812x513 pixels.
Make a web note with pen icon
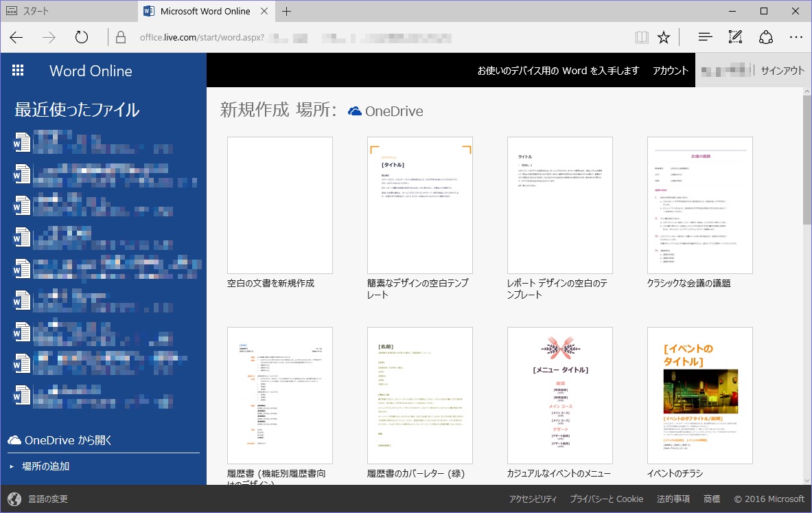[735, 37]
